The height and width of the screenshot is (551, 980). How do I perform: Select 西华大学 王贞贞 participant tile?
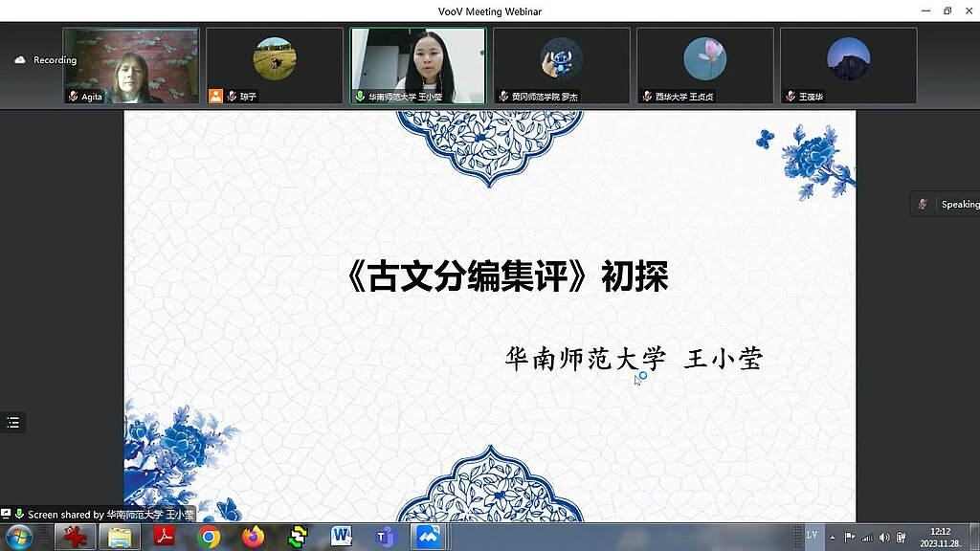704,65
